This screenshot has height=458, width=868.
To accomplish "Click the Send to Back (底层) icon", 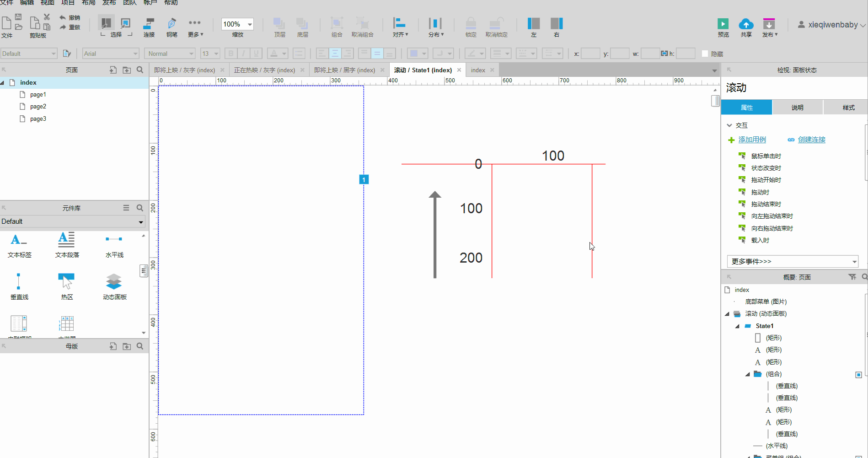I will tap(302, 23).
